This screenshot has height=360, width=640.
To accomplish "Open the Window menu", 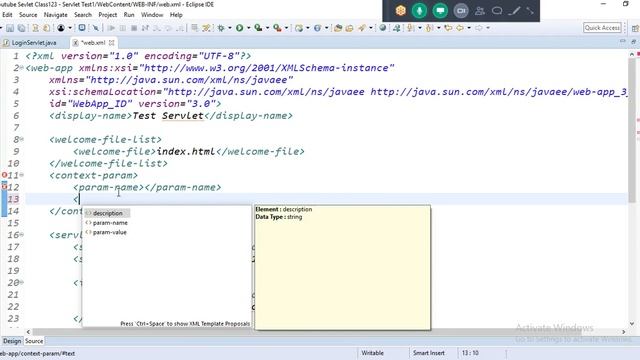I will 152,15.
